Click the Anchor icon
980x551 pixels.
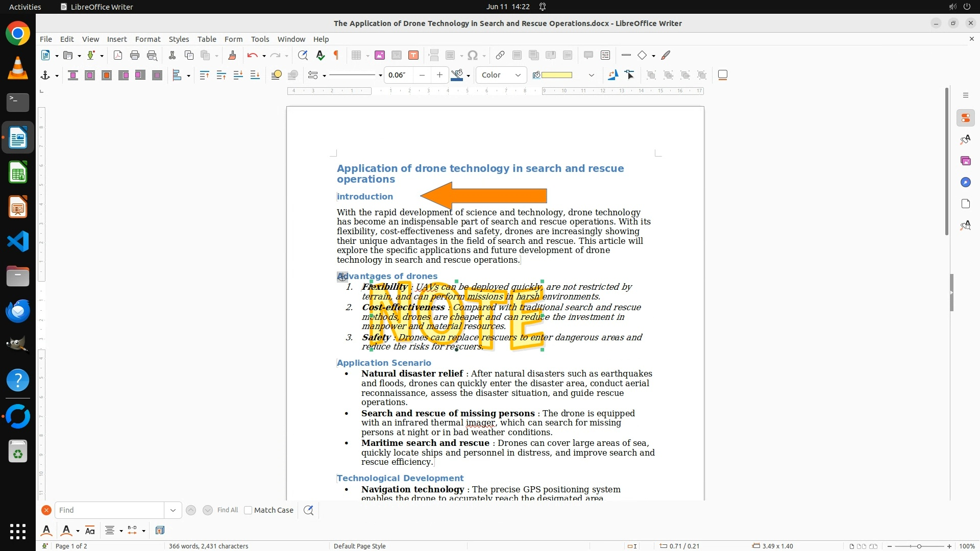point(45,76)
